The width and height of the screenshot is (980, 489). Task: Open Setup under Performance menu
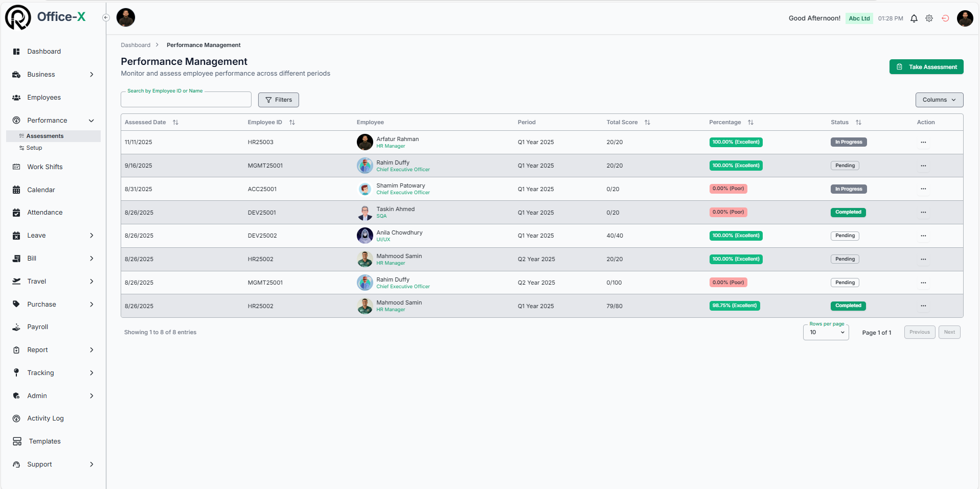point(34,148)
